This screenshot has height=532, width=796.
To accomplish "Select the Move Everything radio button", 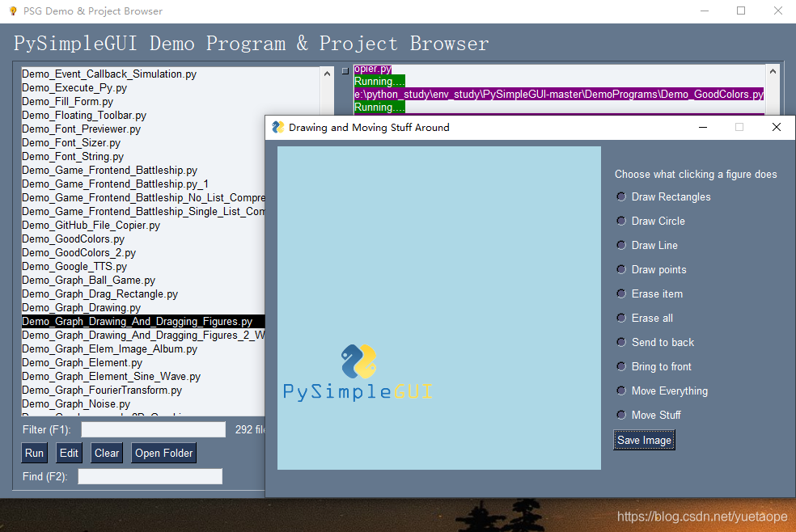I will click(x=620, y=391).
